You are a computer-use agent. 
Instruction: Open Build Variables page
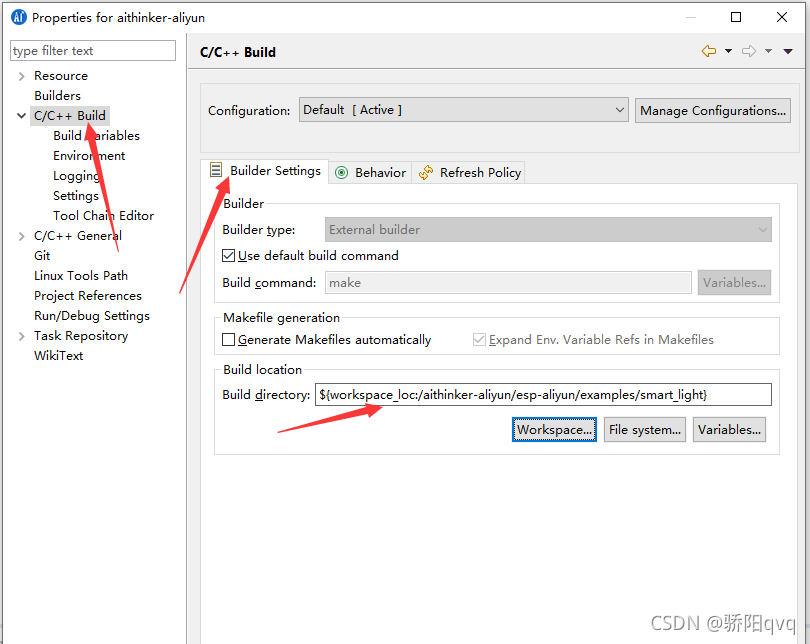(x=96, y=136)
